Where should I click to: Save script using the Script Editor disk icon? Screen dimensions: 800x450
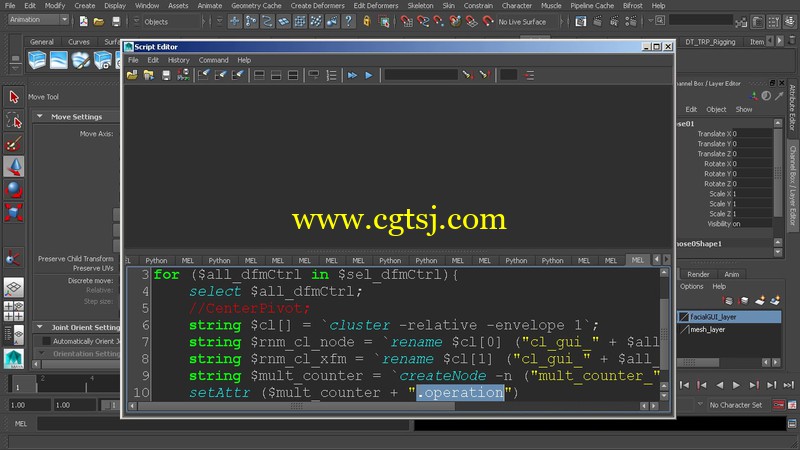tap(166, 76)
